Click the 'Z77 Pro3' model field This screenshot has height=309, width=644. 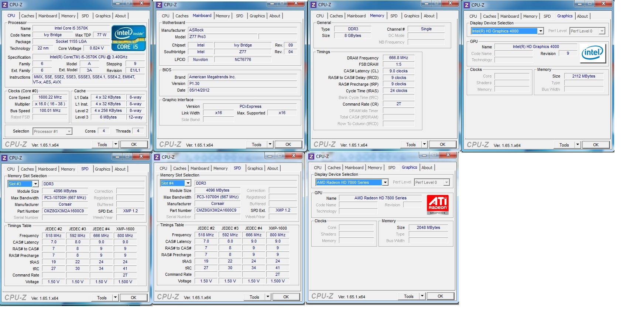222,37
